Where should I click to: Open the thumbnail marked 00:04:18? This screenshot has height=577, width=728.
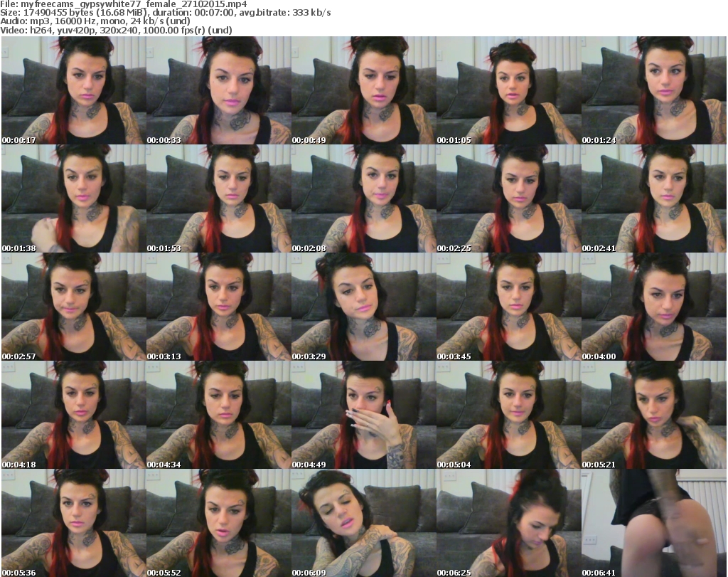pos(74,415)
